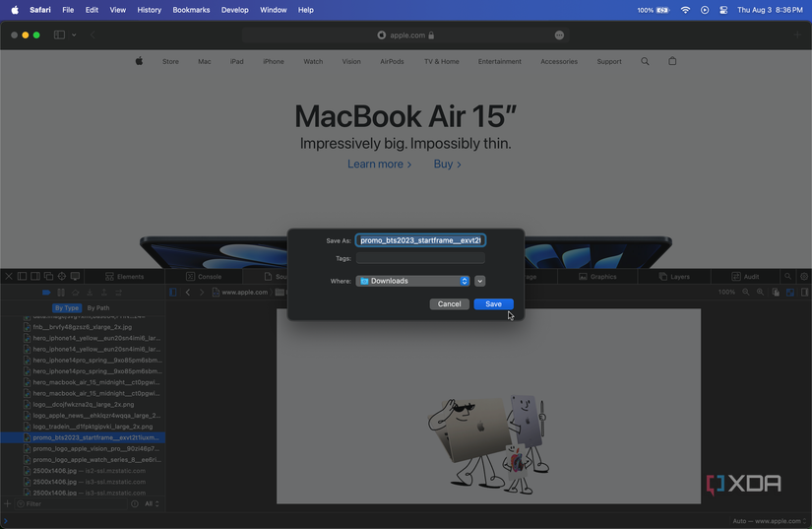
Task: Switch to the Graphics tab
Action: coord(597,277)
